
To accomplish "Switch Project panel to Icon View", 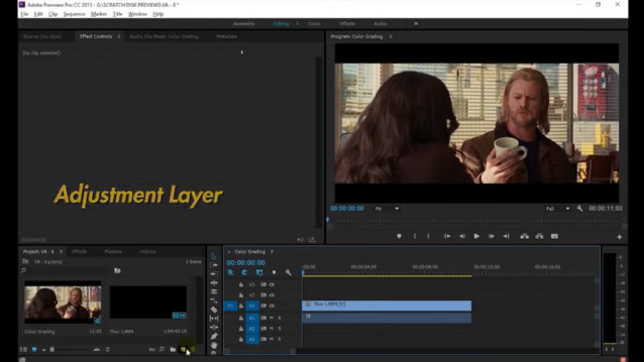I will [x=34, y=350].
